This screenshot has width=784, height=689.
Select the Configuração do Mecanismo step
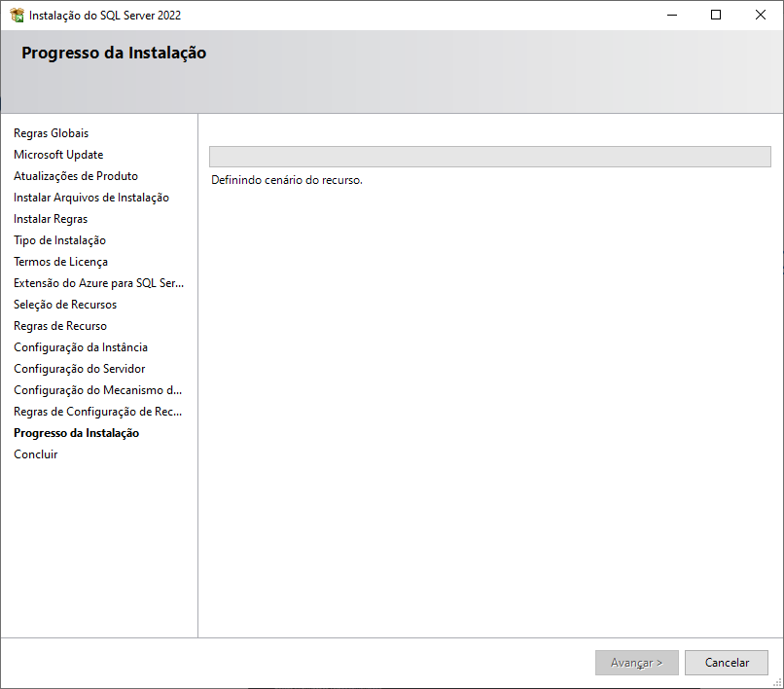97,390
